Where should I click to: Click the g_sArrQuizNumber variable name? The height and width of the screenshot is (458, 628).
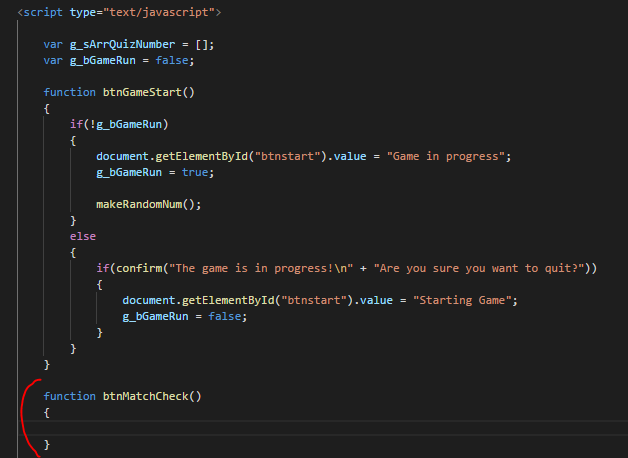click(x=123, y=44)
